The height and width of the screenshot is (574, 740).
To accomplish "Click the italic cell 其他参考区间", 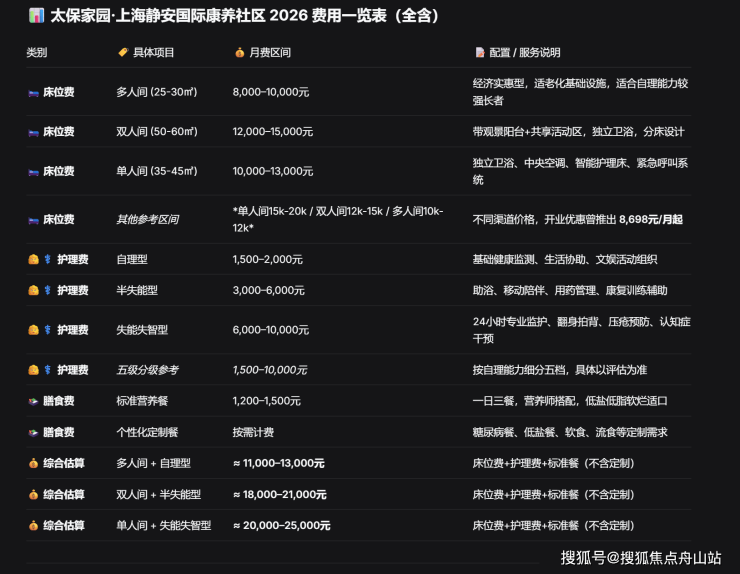I will point(148,219).
